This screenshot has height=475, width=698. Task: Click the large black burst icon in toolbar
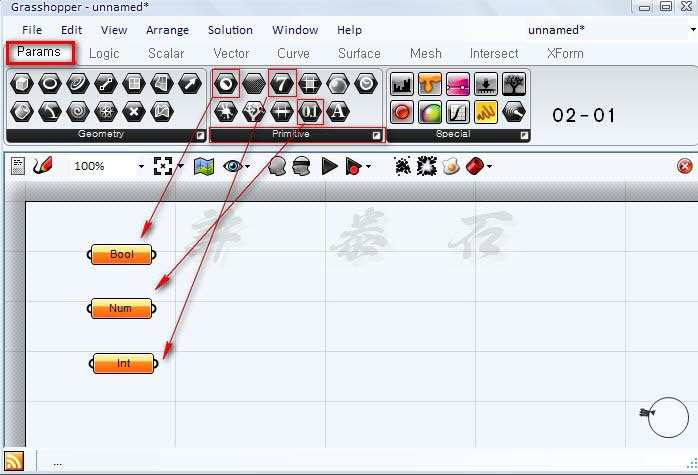[426, 166]
